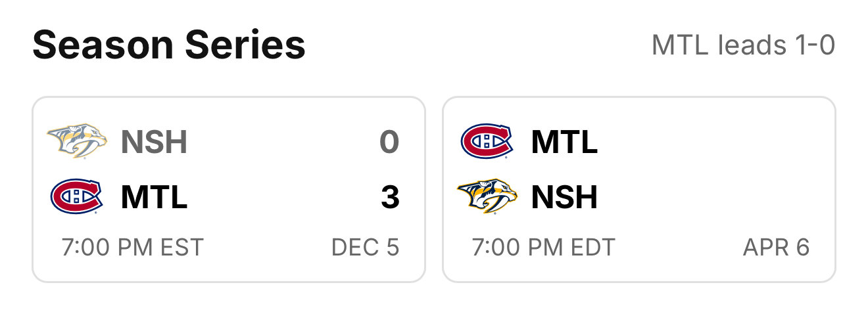Screen dimensions: 868x310
Task: Click the NSH score of 0
Action: [x=390, y=142]
